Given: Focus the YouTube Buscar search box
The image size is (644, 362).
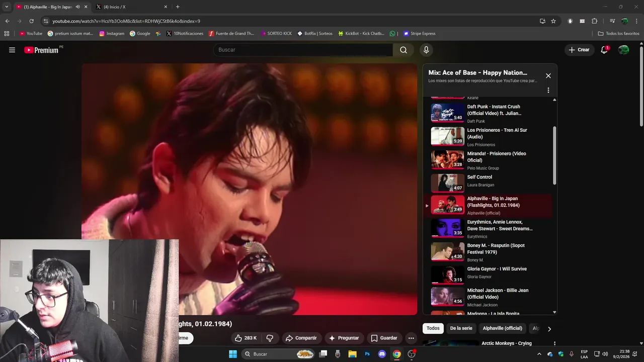Looking at the screenshot, I should tap(303, 50).
